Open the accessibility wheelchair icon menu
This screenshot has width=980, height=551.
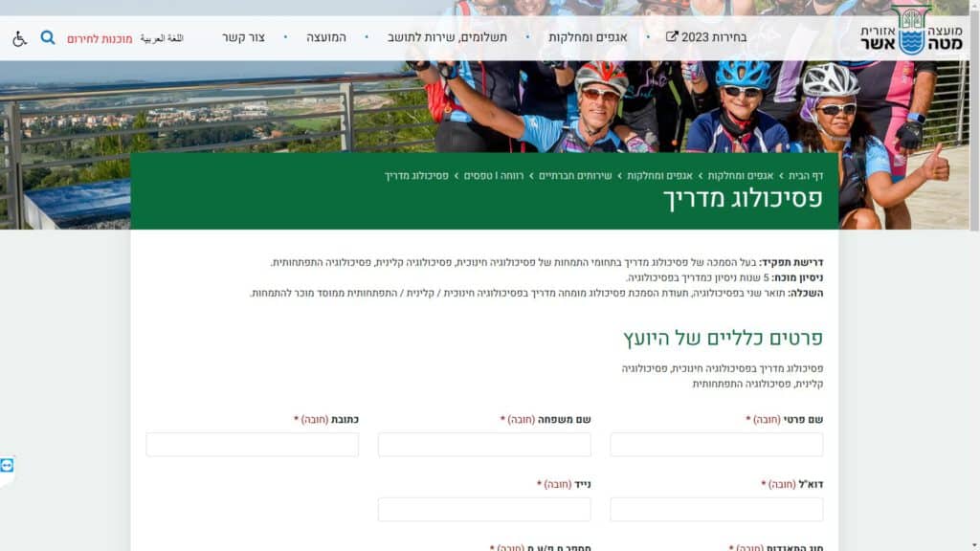pos(19,38)
